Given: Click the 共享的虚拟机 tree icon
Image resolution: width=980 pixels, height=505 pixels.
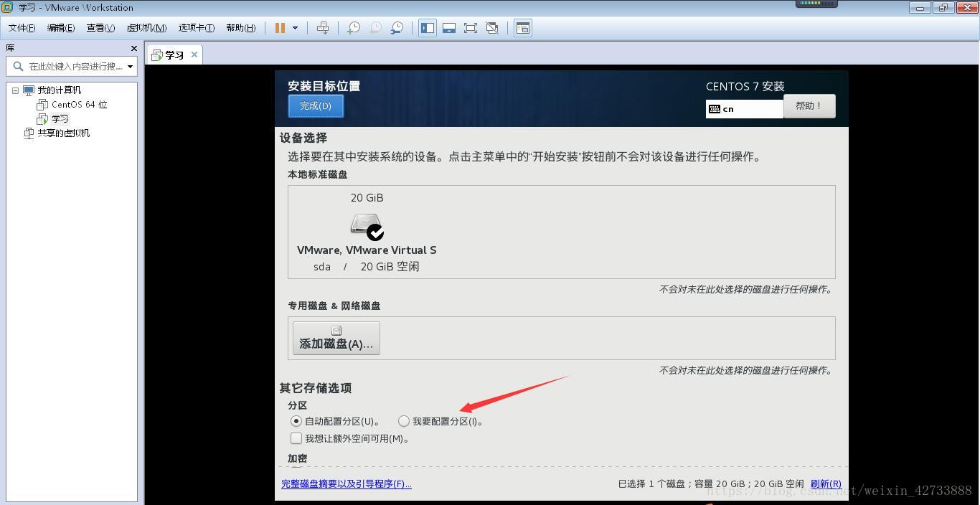Looking at the screenshot, I should coord(29,133).
